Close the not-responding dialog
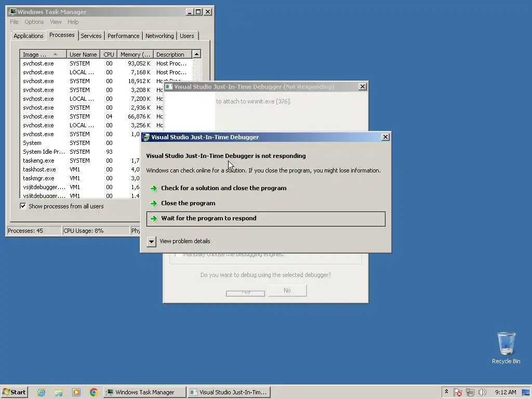 (x=385, y=137)
